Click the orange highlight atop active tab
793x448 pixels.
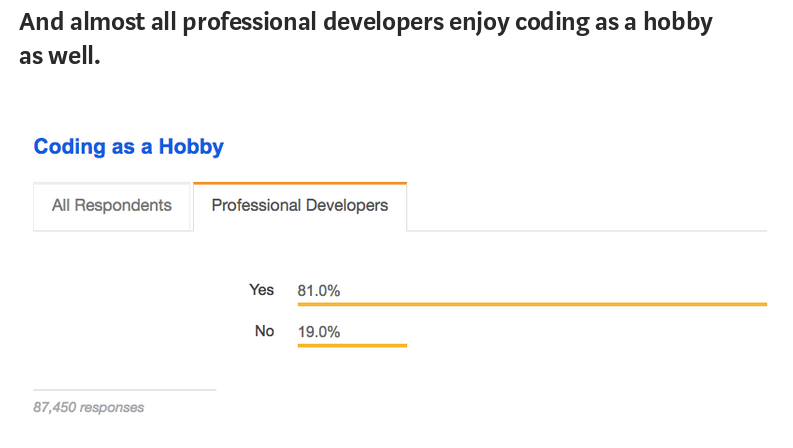[x=300, y=183]
